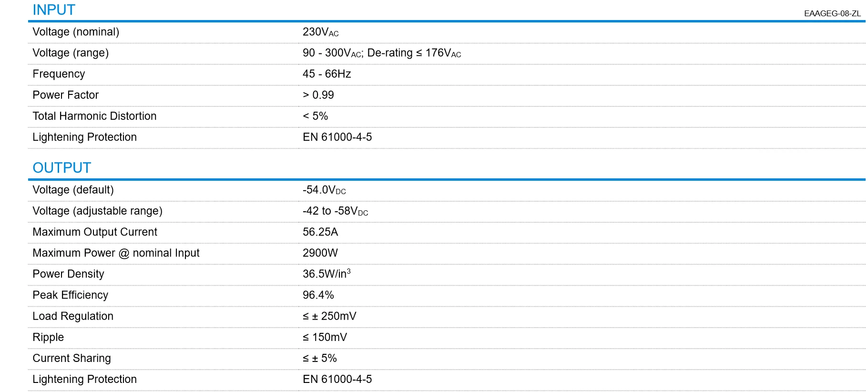This screenshot has height=392, width=868.
Task: Click the 45 - 66Hz frequency value
Action: [327, 74]
